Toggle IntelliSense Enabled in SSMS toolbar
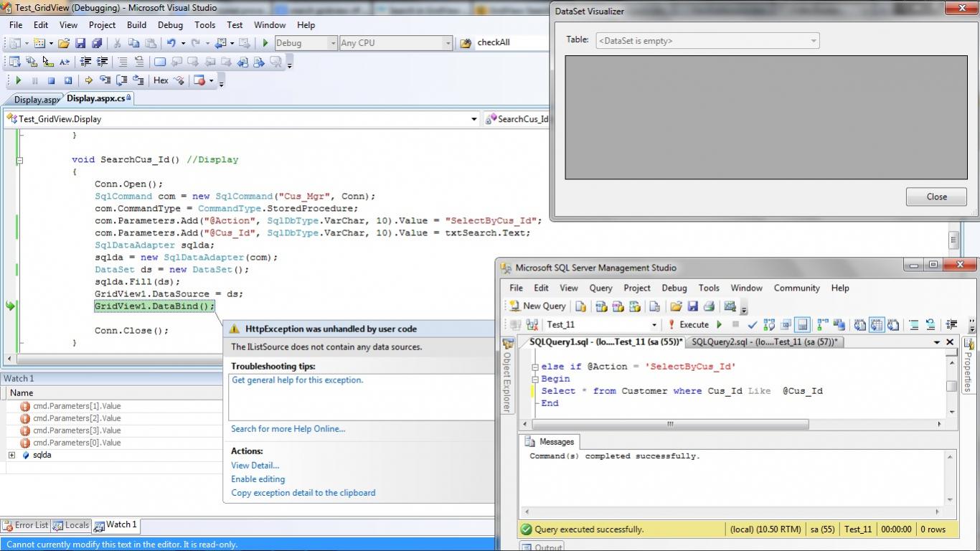The height and width of the screenshot is (551, 980). [803, 325]
